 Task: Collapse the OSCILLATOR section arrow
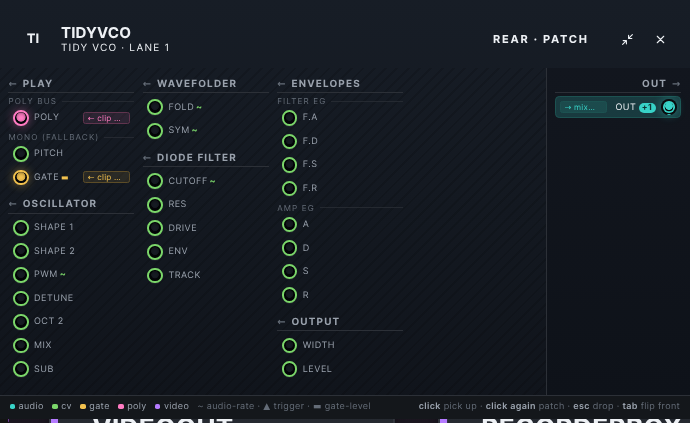pyautogui.click(x=12, y=204)
